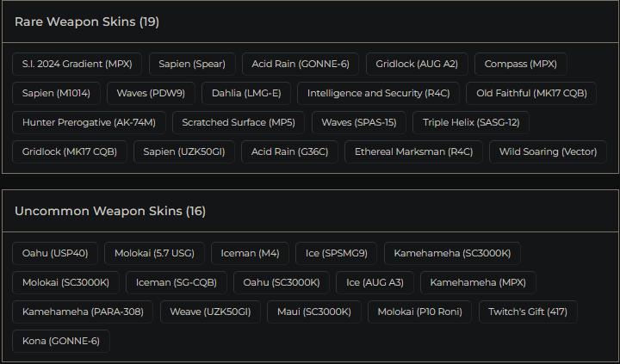Click the Dahlia (LMG-E) chip

click(x=246, y=93)
